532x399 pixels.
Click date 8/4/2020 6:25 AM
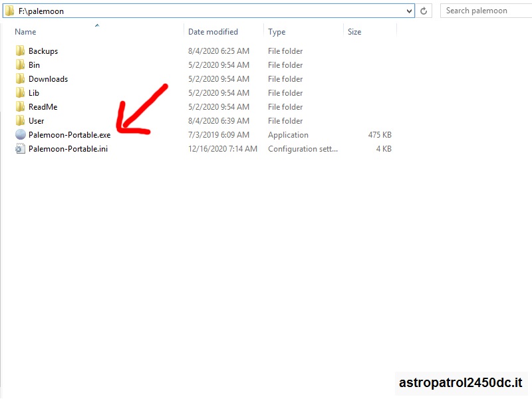pos(219,51)
